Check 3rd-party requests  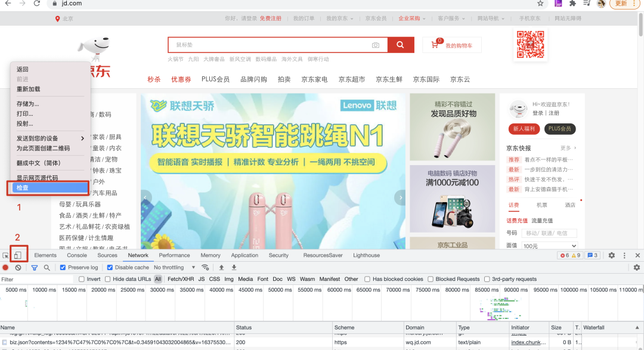[487, 279]
